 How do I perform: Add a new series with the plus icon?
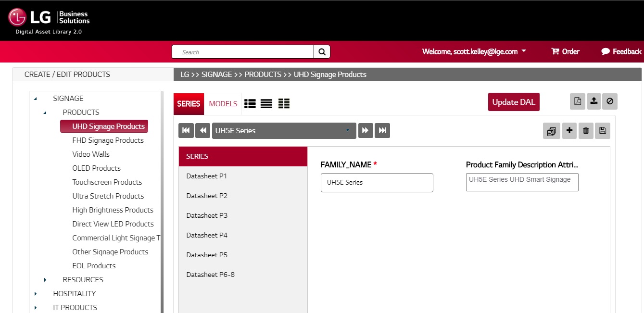[569, 130]
